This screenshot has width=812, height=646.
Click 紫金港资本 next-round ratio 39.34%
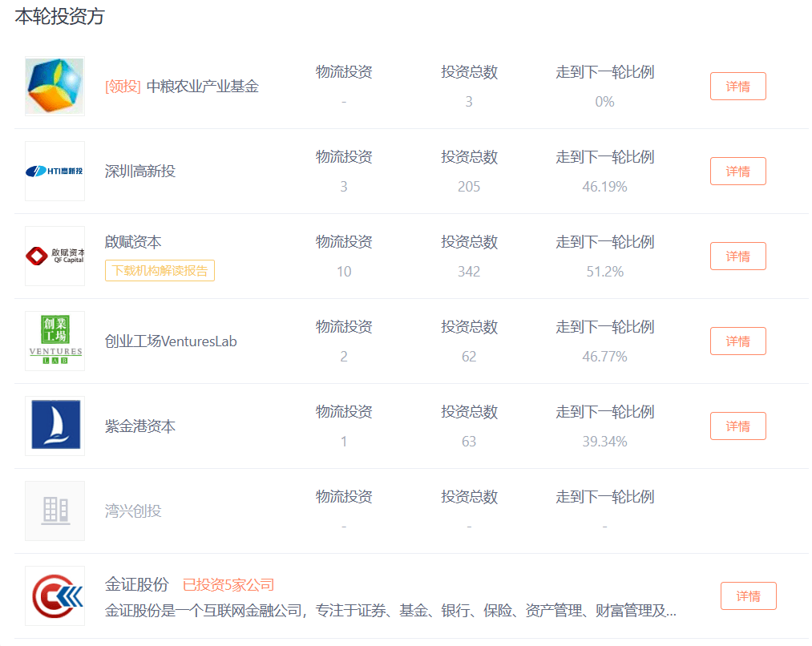[605, 441]
